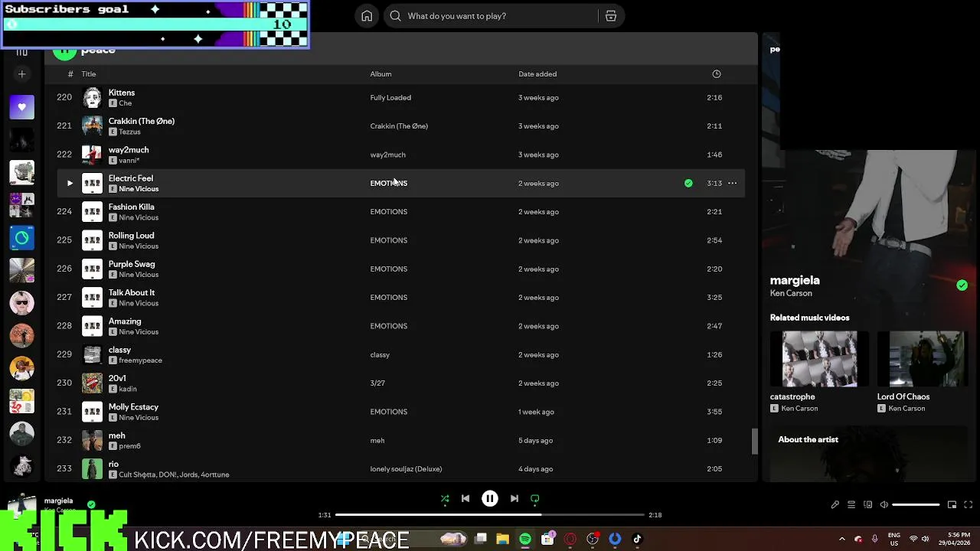Open more options for Electric Feel

[732, 184]
